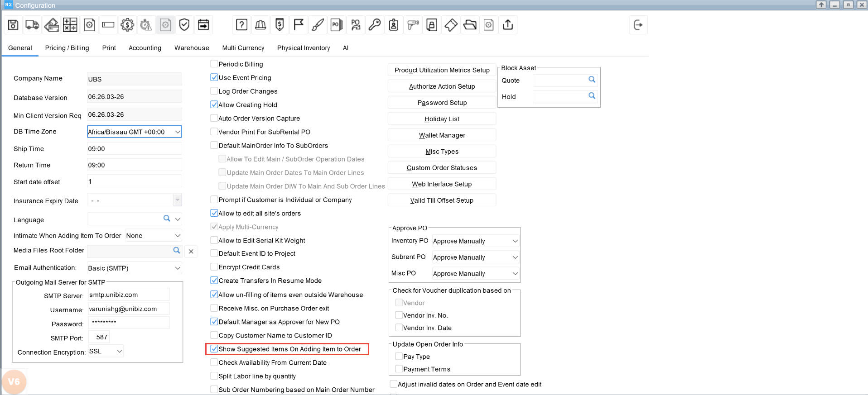Image resolution: width=868 pixels, height=395 pixels.
Task: Click the paintbrush toolbar icon
Action: point(318,25)
